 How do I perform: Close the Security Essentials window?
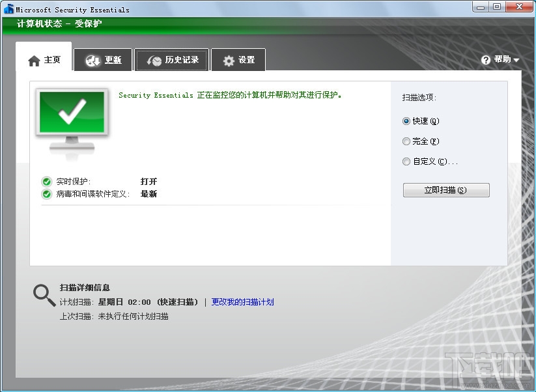click(519, 7)
